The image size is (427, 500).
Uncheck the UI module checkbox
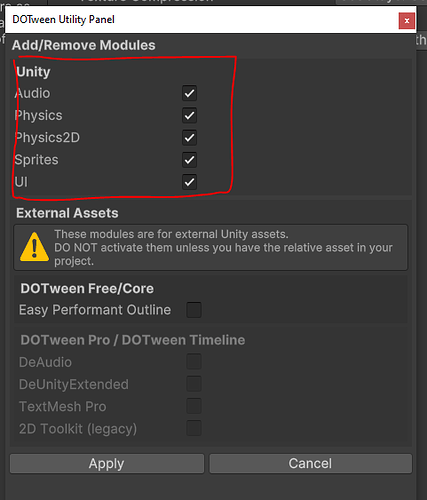point(189,182)
